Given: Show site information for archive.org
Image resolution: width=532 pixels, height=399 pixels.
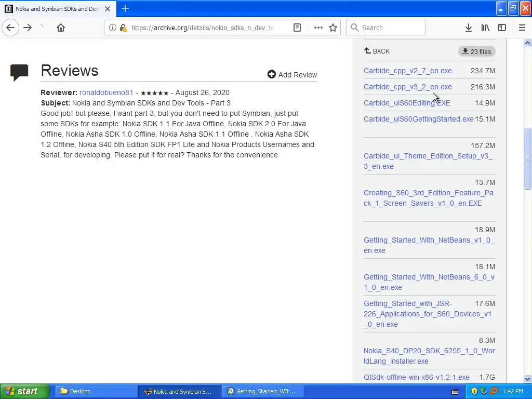Looking at the screenshot, I should tap(113, 28).
